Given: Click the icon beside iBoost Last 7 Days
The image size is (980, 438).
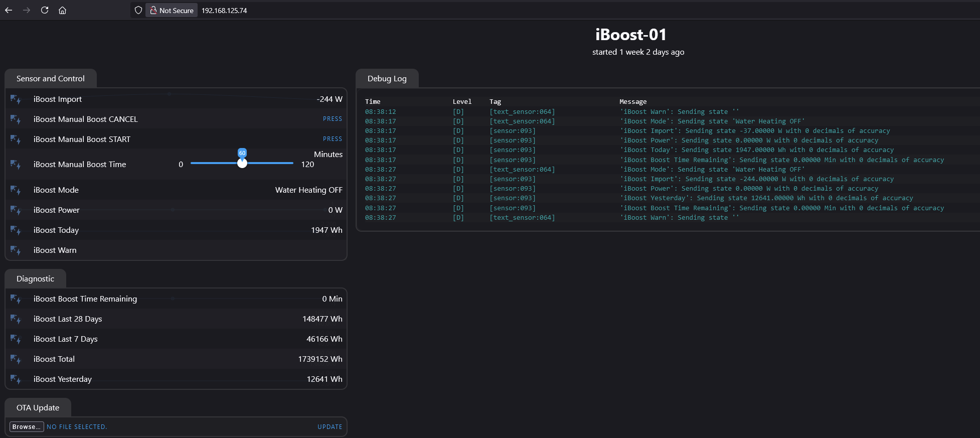Looking at the screenshot, I should coord(16,339).
